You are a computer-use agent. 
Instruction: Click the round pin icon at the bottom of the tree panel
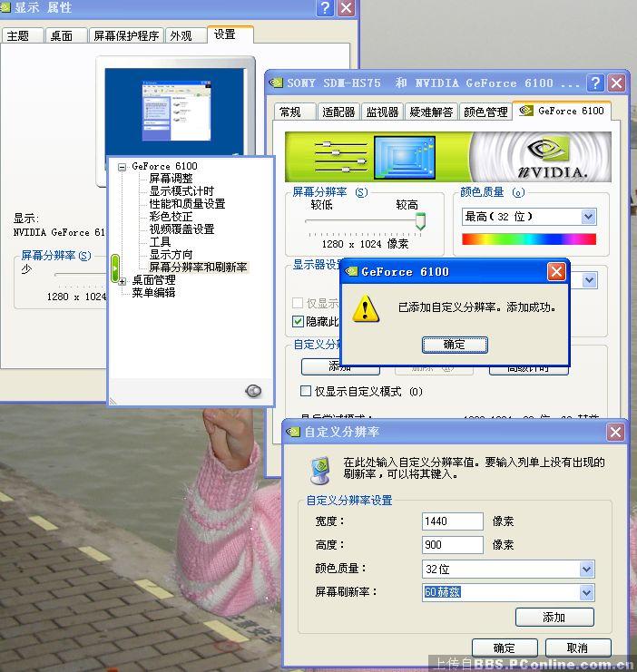click(253, 391)
